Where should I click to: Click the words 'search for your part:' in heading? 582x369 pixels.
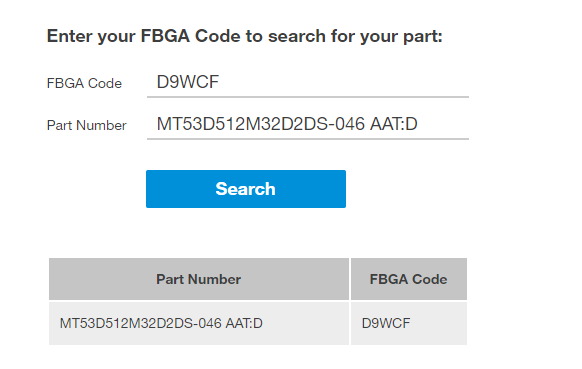tap(355, 36)
